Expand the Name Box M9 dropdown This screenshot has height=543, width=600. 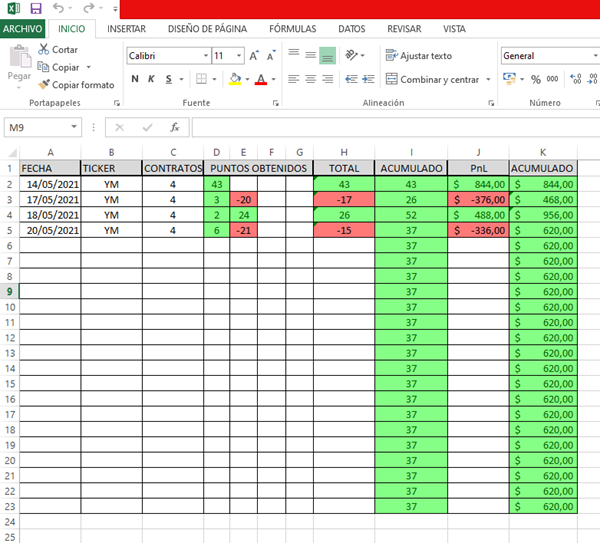coord(74,127)
